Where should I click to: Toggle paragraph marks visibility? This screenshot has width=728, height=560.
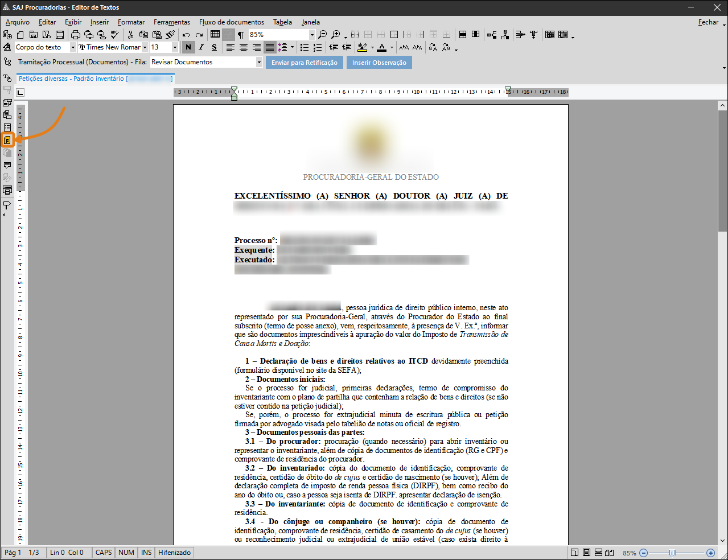241,35
